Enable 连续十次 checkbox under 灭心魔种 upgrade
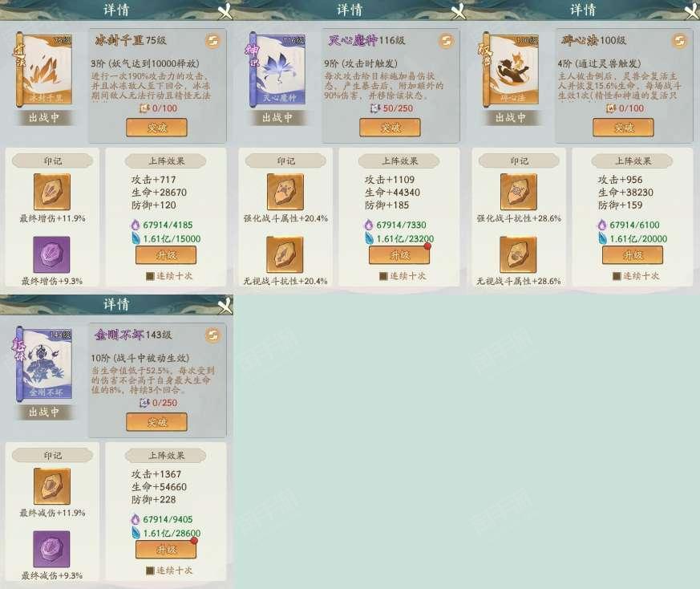Image resolution: width=700 pixels, height=589 pixels. 383,276
